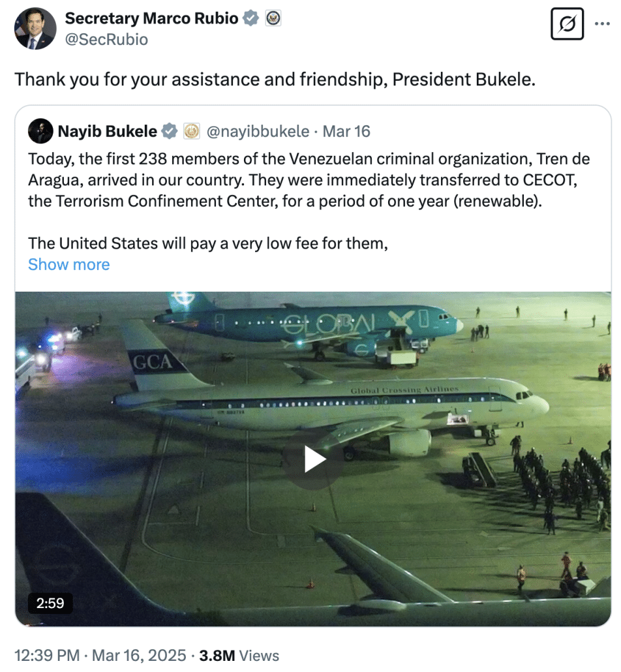The height and width of the screenshot is (672, 621).
Task: Click the @nayibbukele handle
Action: coord(258,131)
